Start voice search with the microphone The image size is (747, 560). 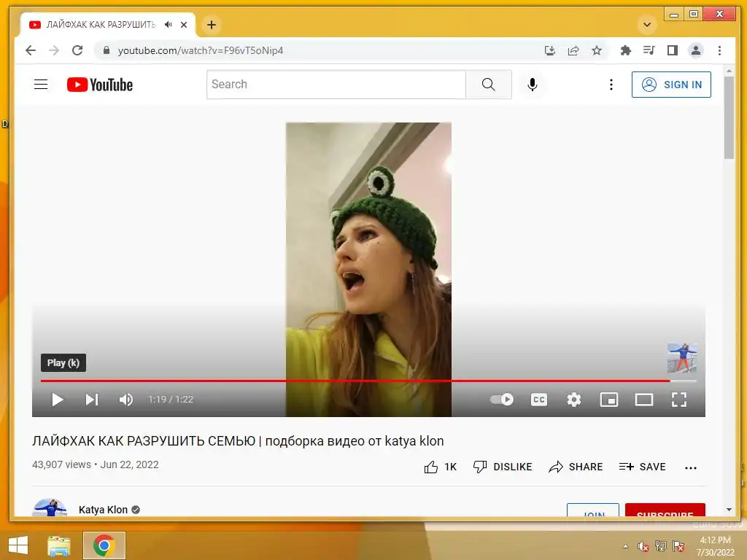point(532,85)
